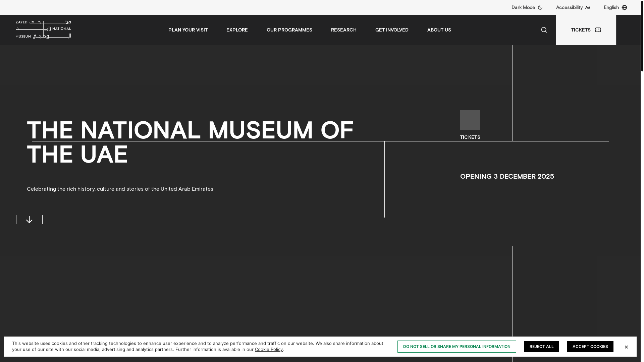The image size is (644, 362).
Task: Open Our Programmes menu
Action: (x=289, y=30)
